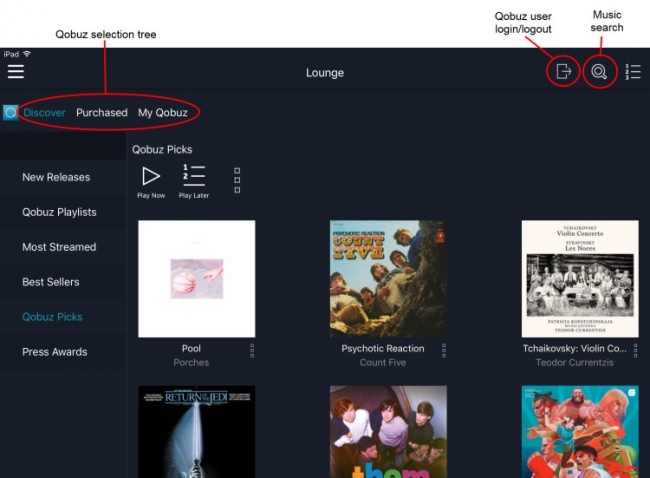Open the Street Fighter style album cover
The width and height of the screenshot is (650, 478).
click(580, 432)
